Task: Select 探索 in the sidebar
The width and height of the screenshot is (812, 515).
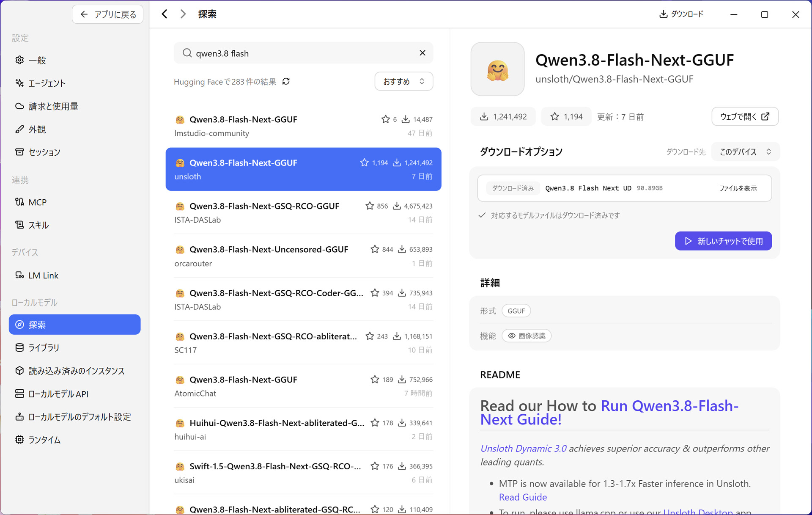Action: [x=74, y=325]
